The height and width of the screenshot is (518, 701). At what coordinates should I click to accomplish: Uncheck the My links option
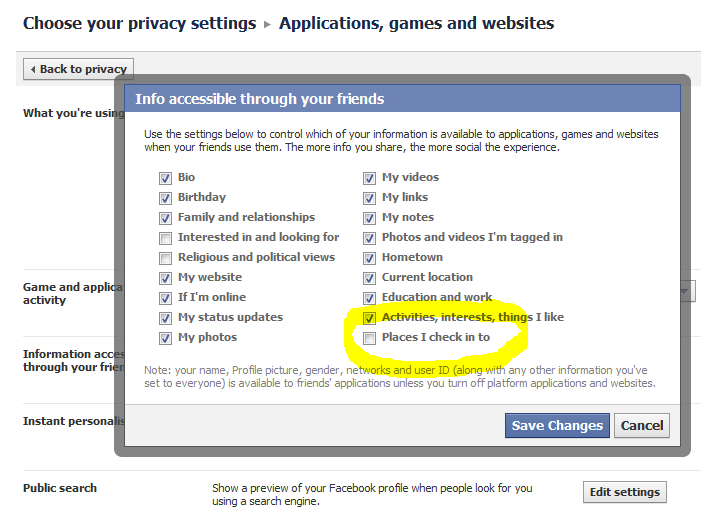coord(369,198)
